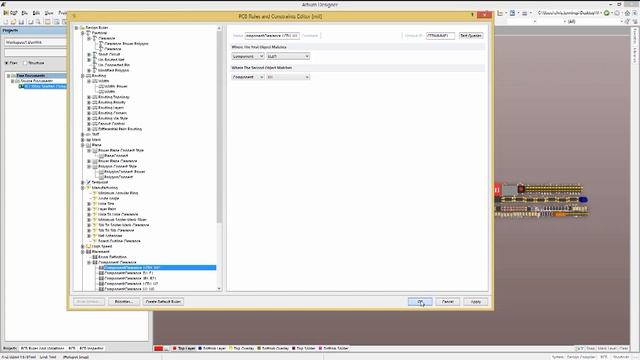
Task: Click the Cancel button
Action: click(x=448, y=302)
